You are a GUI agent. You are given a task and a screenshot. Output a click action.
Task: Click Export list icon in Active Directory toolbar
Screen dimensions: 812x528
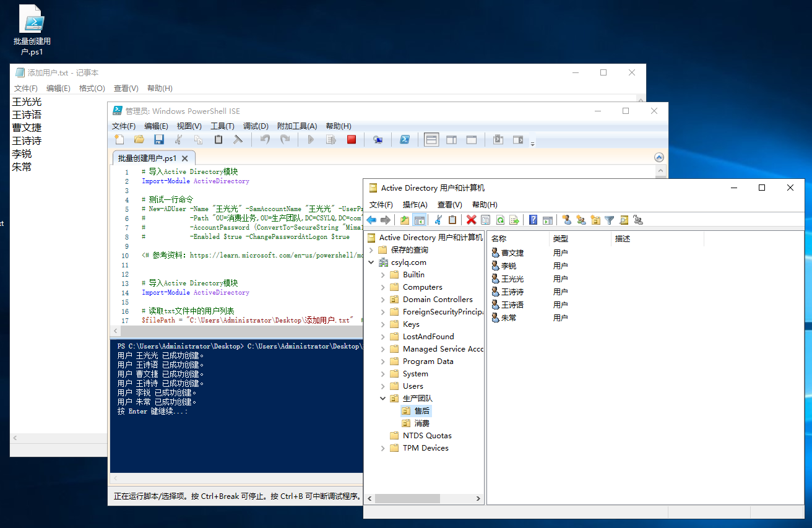514,220
